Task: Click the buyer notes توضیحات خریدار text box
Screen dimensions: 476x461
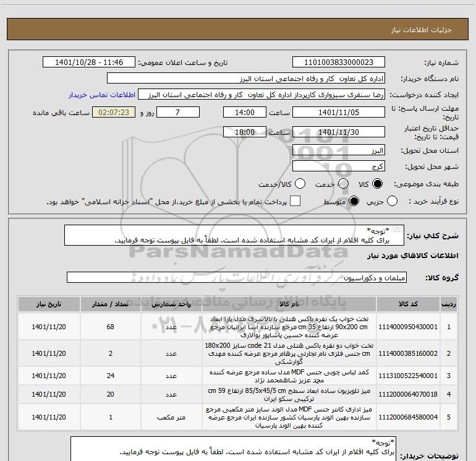Action: coord(233,449)
